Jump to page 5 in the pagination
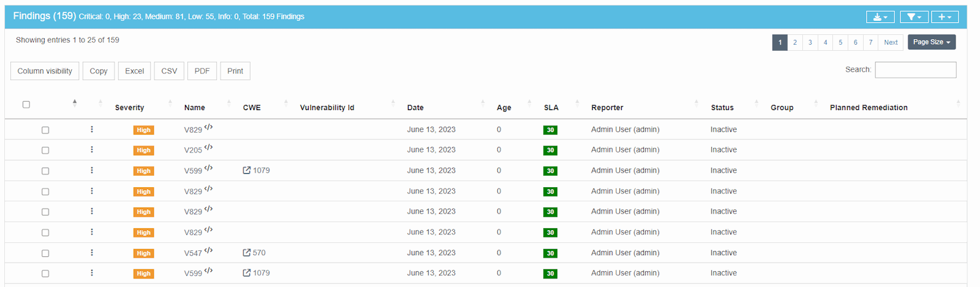The height and width of the screenshot is (287, 980). 840,42
